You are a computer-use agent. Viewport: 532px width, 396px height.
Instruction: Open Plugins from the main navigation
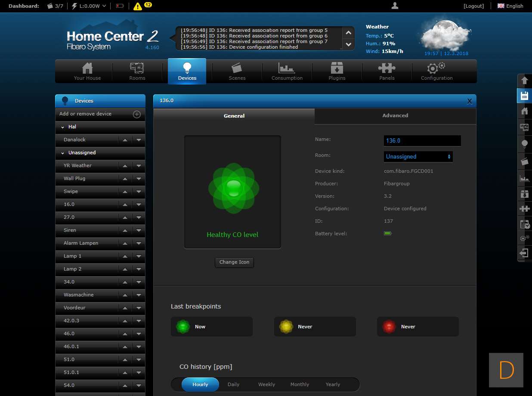pos(337,72)
